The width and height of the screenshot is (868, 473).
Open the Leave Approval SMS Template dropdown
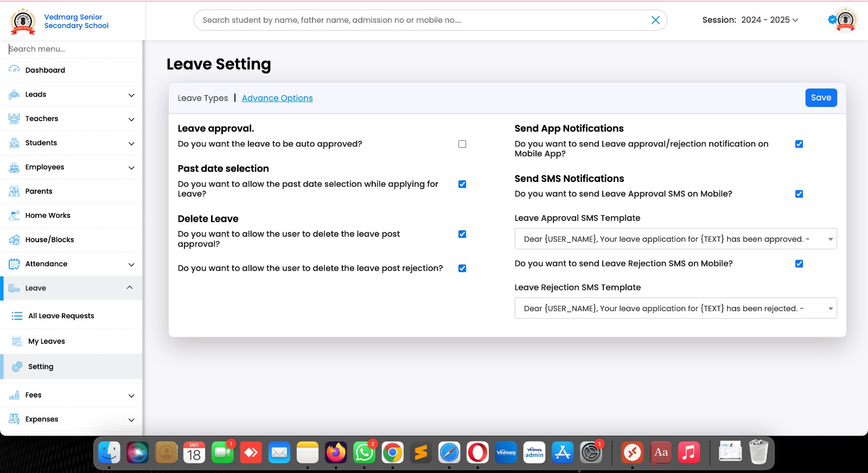pyautogui.click(x=675, y=239)
